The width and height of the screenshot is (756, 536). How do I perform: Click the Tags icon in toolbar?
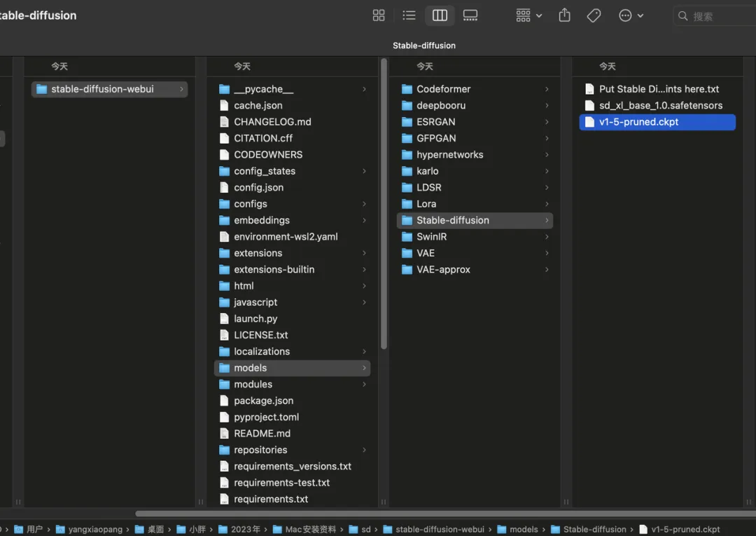[x=594, y=15]
